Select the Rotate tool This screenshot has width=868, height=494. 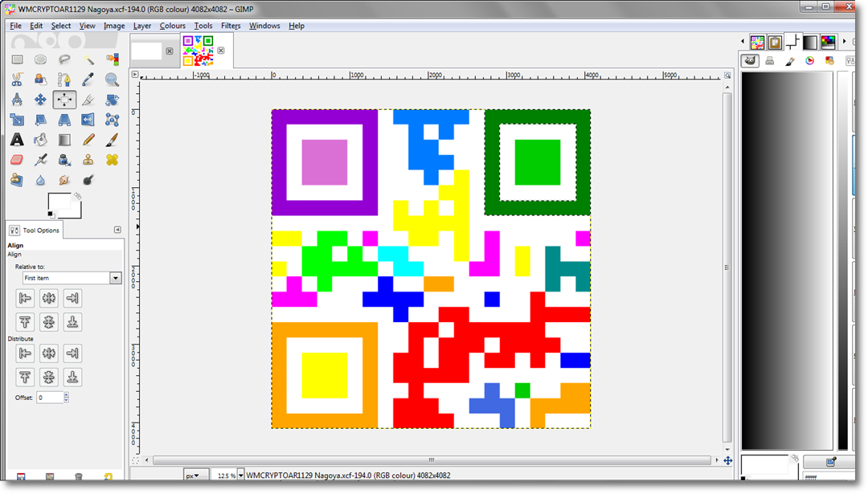[x=113, y=100]
